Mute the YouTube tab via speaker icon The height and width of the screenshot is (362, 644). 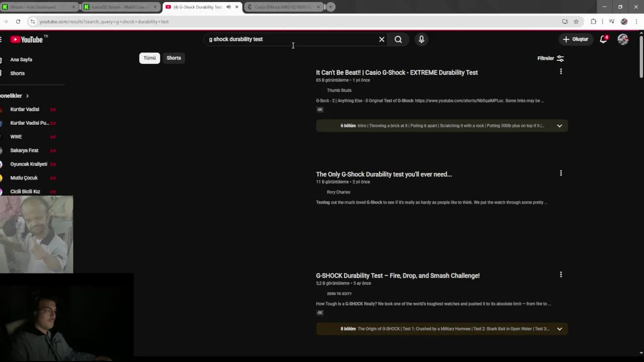(228, 7)
